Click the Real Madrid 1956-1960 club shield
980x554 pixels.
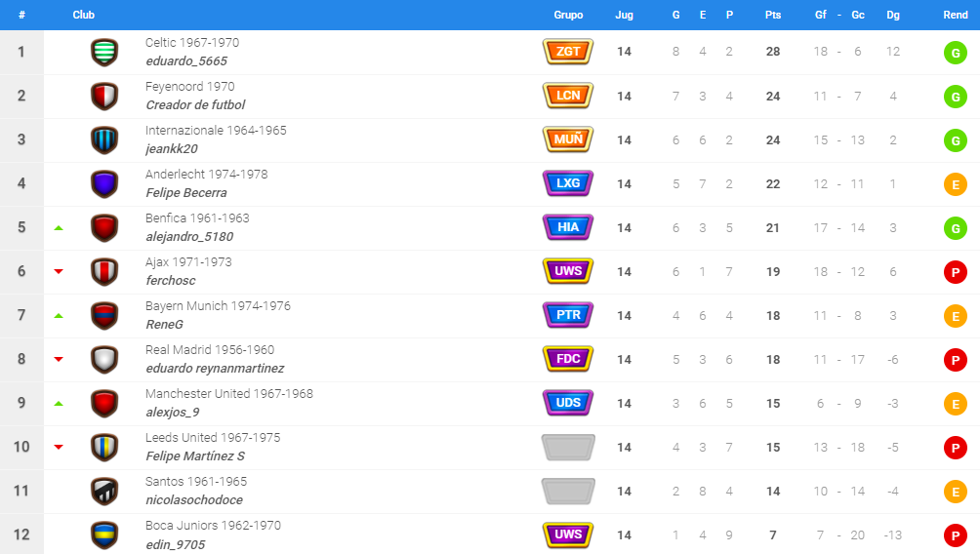104,360
